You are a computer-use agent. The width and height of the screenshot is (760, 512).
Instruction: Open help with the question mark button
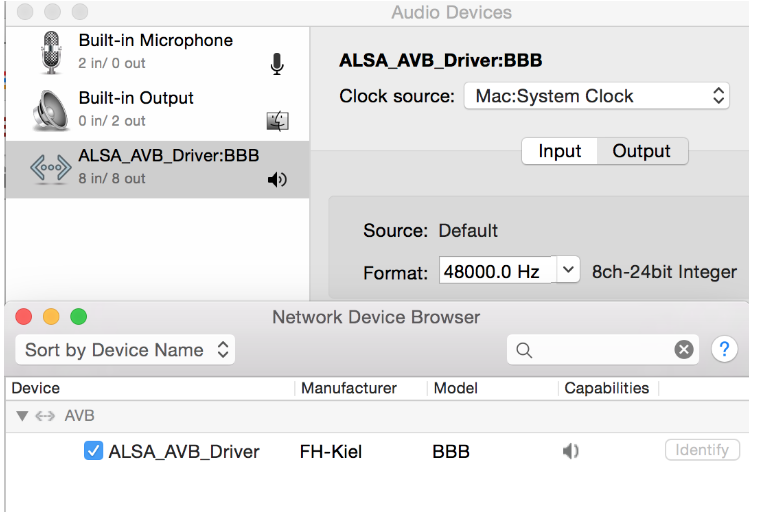pos(724,349)
